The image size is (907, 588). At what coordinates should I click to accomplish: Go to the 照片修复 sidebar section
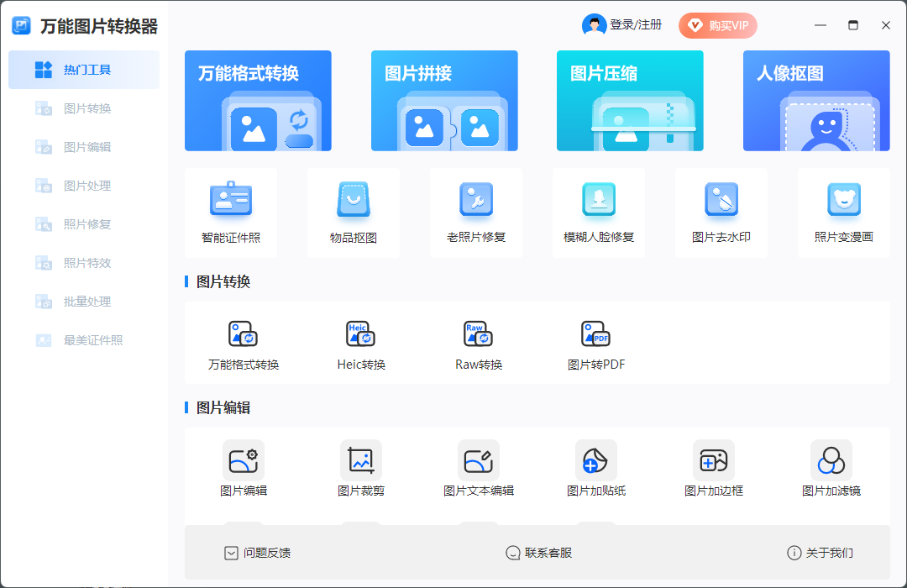pos(87,224)
